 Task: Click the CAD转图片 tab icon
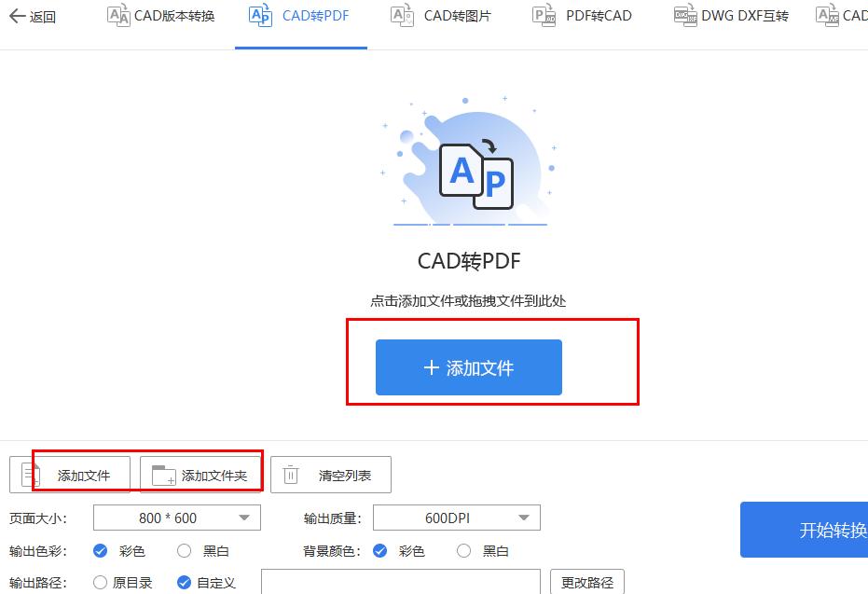click(402, 16)
